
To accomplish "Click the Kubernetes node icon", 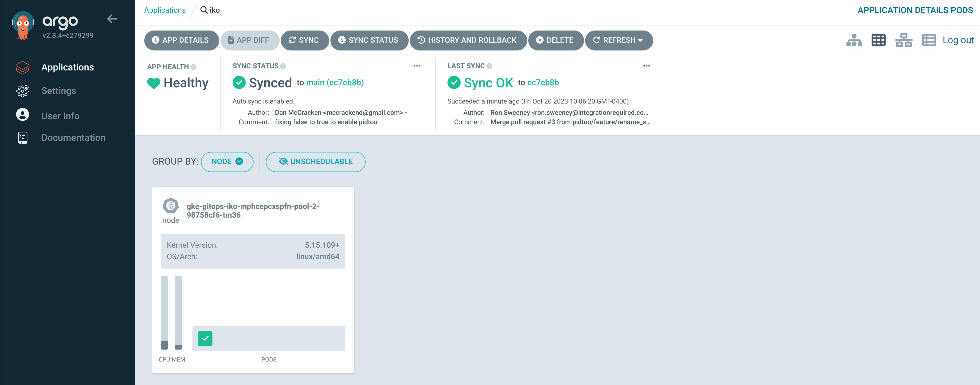I will [170, 206].
